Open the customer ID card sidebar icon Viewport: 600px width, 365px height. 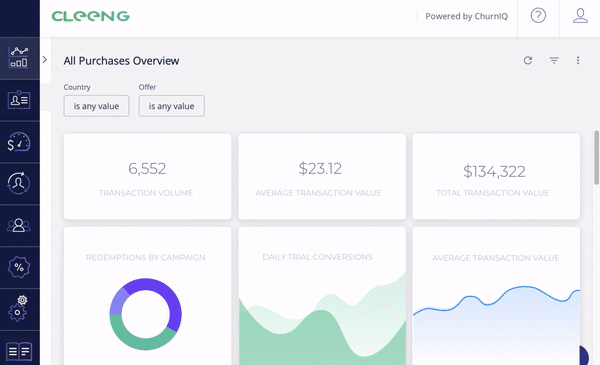(x=19, y=100)
